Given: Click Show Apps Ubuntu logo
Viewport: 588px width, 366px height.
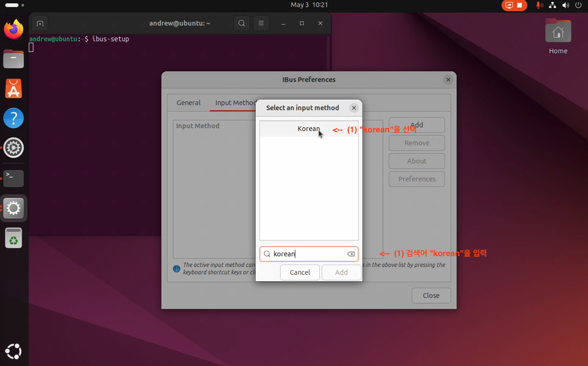Looking at the screenshot, I should pos(14,351).
